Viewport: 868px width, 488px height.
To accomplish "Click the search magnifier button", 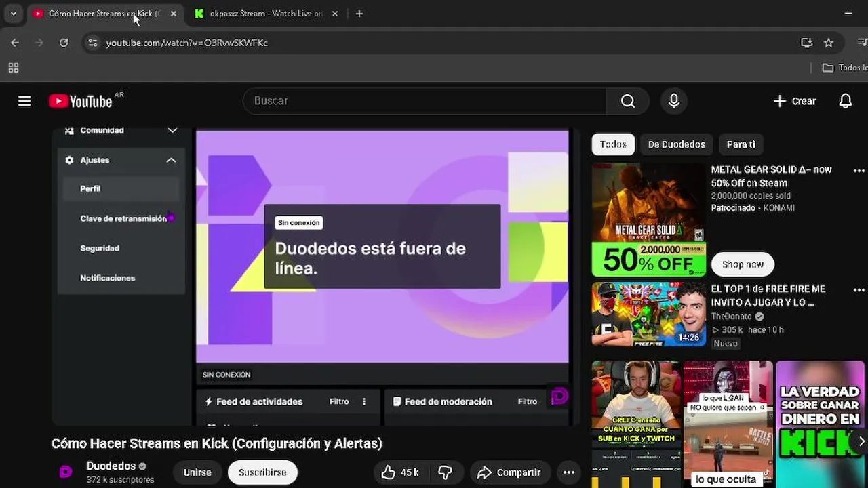I will 628,101.
